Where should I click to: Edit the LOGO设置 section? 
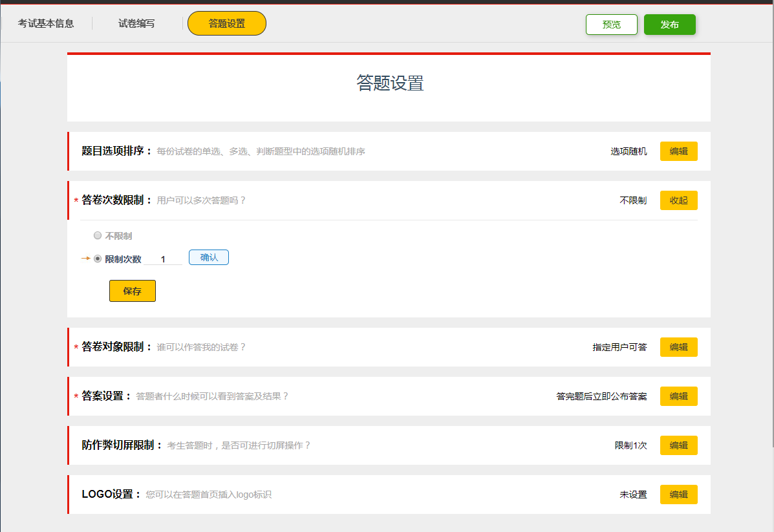(x=678, y=495)
